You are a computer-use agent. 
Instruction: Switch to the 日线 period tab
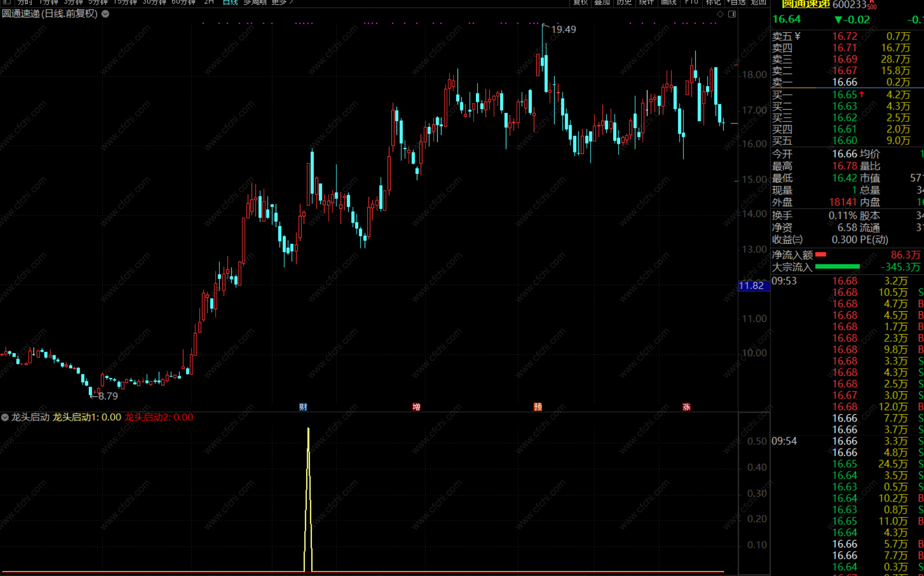(x=230, y=2)
